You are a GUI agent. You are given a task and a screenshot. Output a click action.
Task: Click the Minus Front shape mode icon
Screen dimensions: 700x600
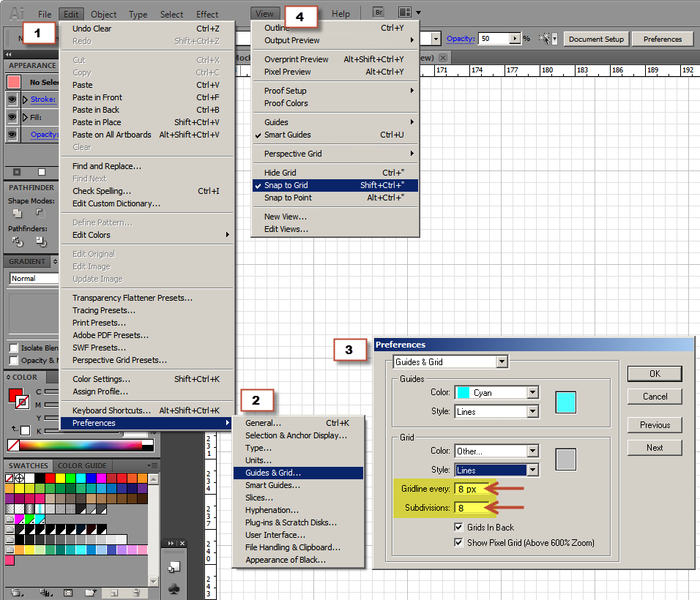40,213
